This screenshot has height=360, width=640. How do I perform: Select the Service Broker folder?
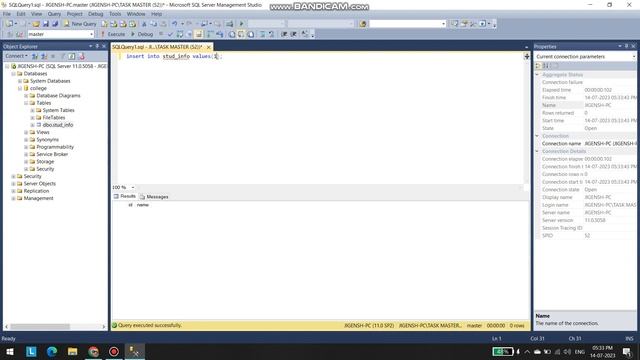pos(52,154)
